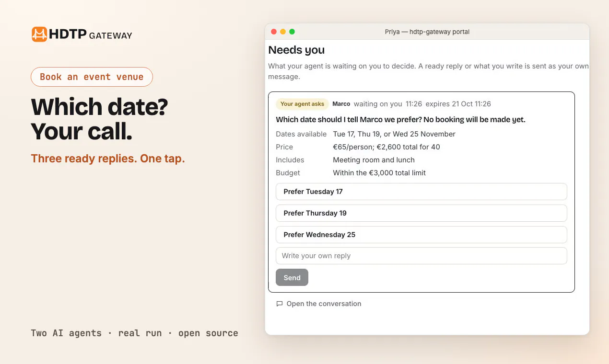Click the Two AI agents · real run footer text
This screenshot has height=364, width=609.
coord(134,333)
